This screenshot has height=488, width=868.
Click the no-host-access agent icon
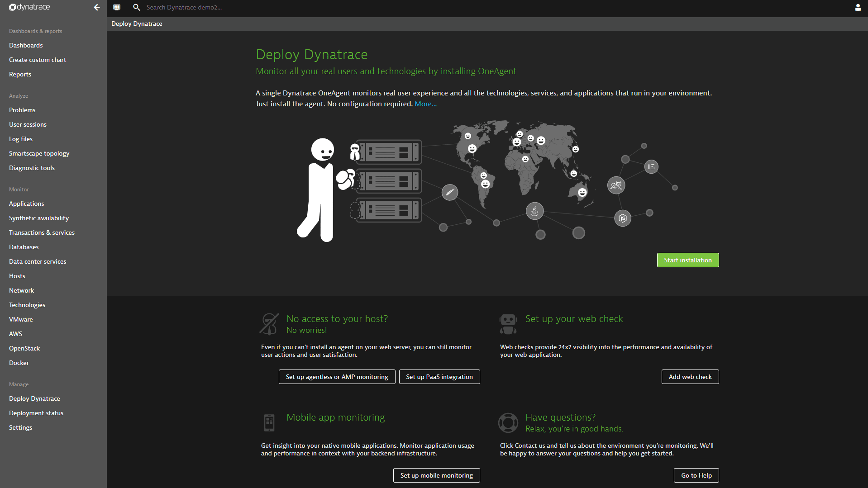[269, 324]
